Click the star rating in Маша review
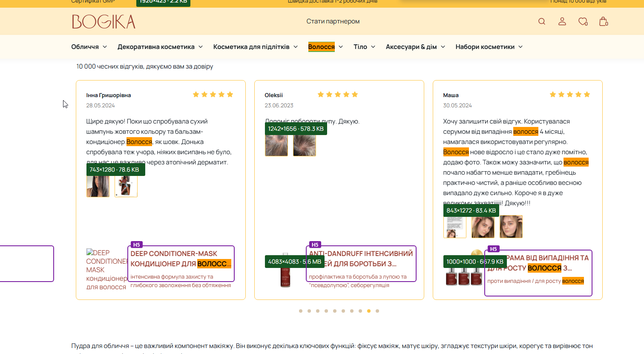Viewport: 644px width, 354px height. [x=570, y=95]
